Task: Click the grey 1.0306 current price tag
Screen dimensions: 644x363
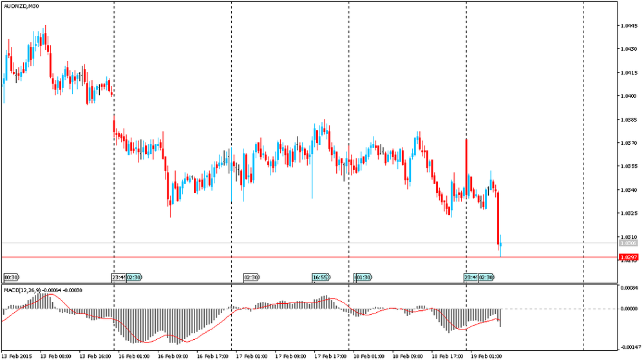Action: (x=628, y=243)
